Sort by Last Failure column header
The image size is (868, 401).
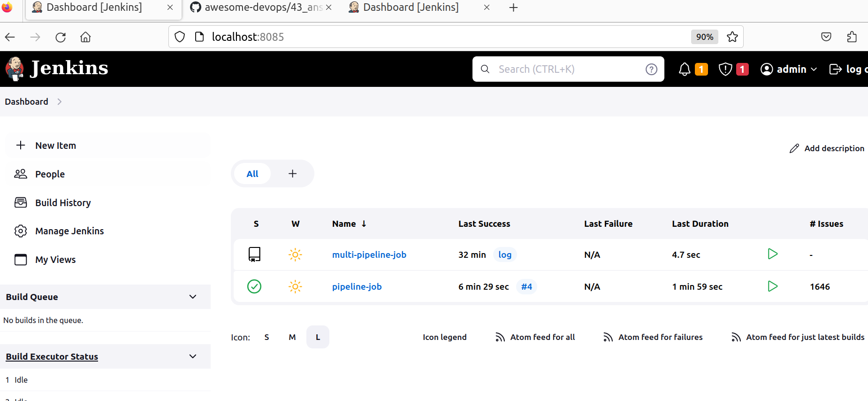608,224
